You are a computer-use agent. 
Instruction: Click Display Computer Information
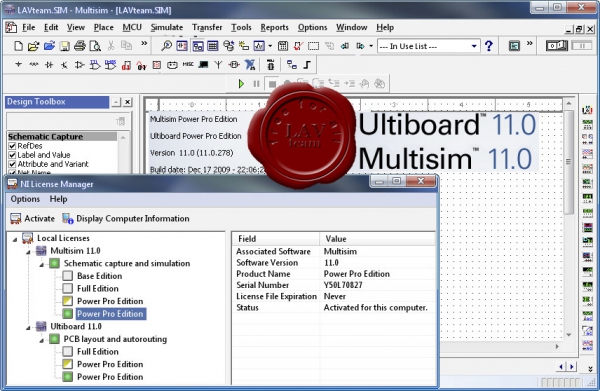click(126, 218)
